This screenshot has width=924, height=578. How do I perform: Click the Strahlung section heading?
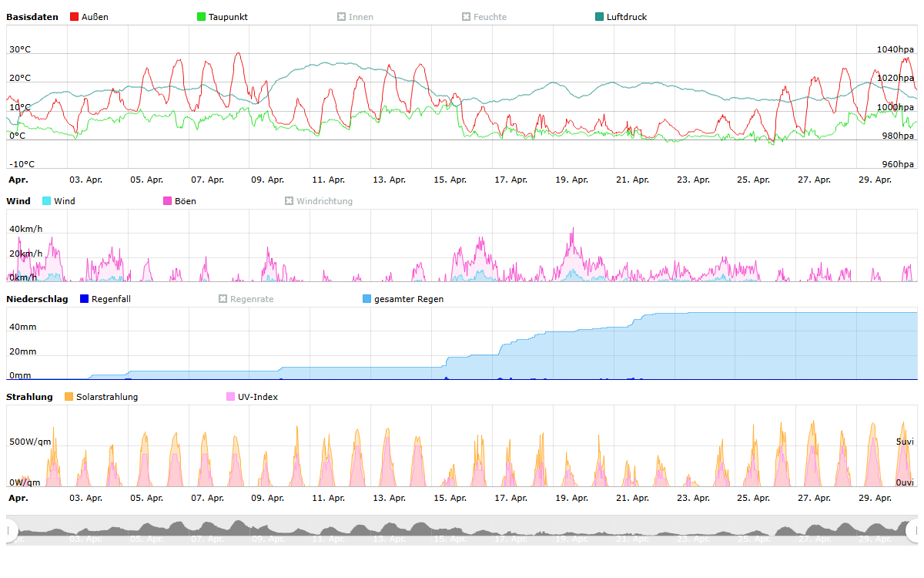pyautogui.click(x=29, y=397)
